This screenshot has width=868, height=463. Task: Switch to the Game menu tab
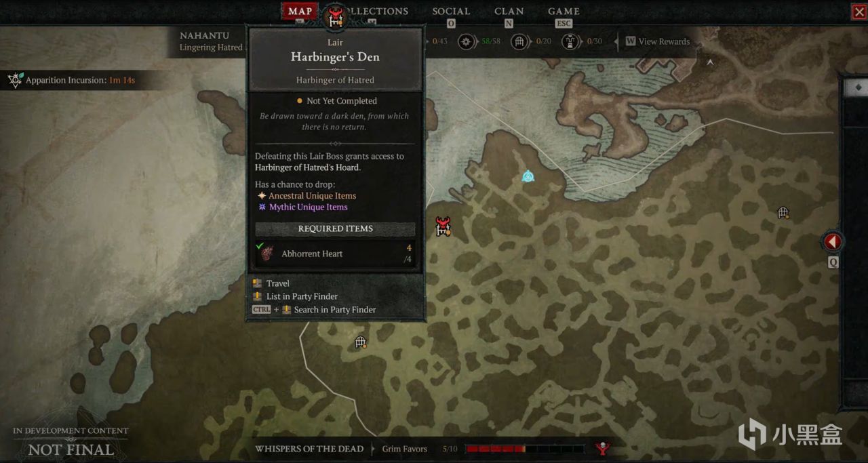point(564,11)
